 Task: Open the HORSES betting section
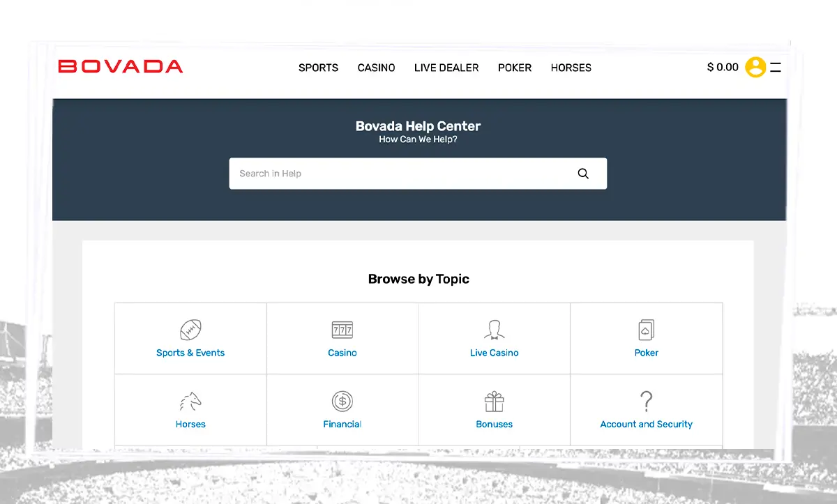pos(571,68)
